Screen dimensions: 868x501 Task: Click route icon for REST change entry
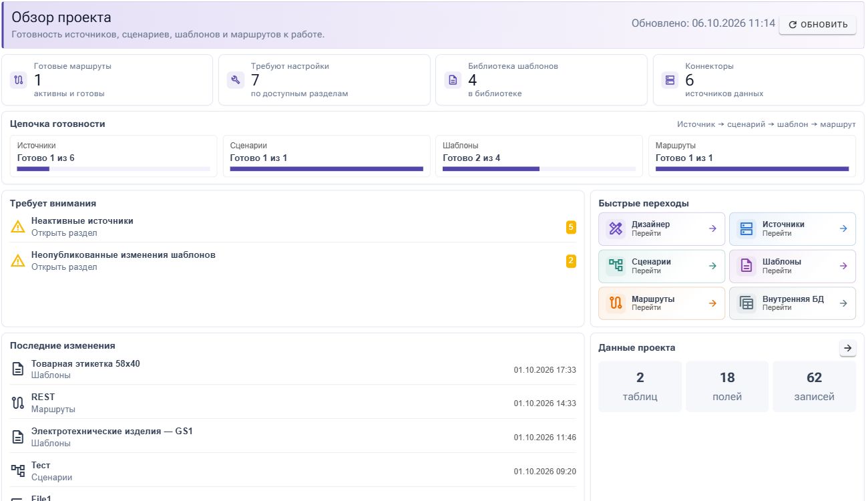[18, 403]
